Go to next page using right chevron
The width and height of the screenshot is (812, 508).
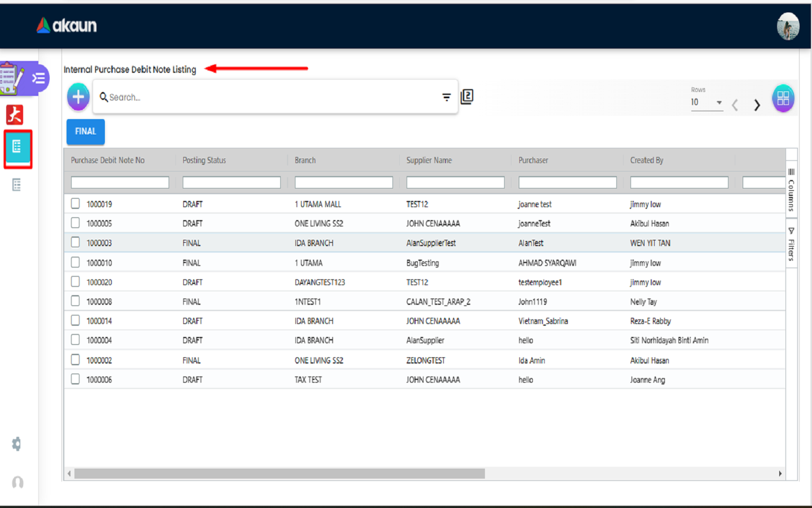coord(757,105)
